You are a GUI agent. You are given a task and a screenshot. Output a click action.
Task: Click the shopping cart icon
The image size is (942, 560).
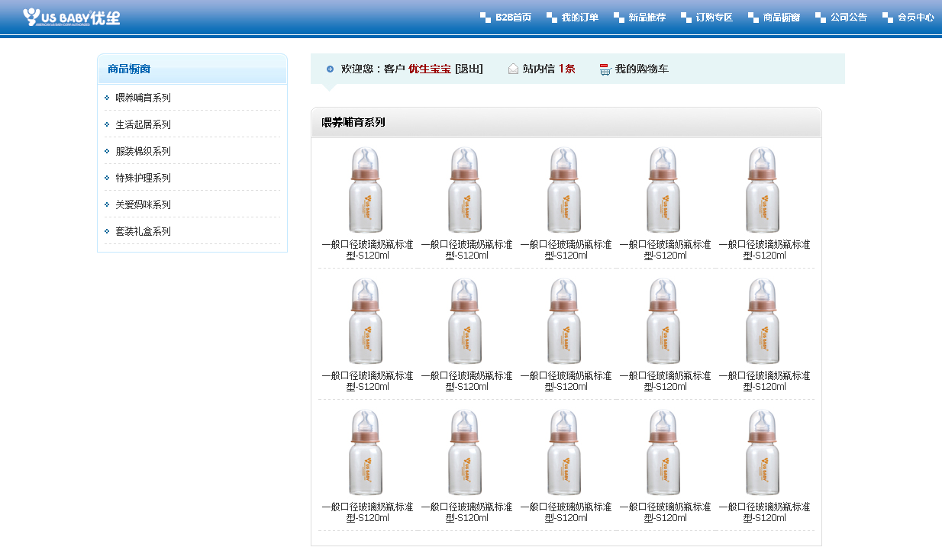click(605, 69)
